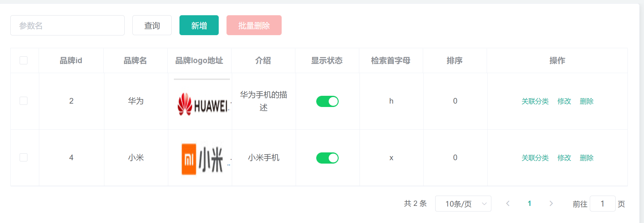Screen dimensions: 644x223
Task: Click the page 1 number in pagination
Action: [x=529, y=203]
